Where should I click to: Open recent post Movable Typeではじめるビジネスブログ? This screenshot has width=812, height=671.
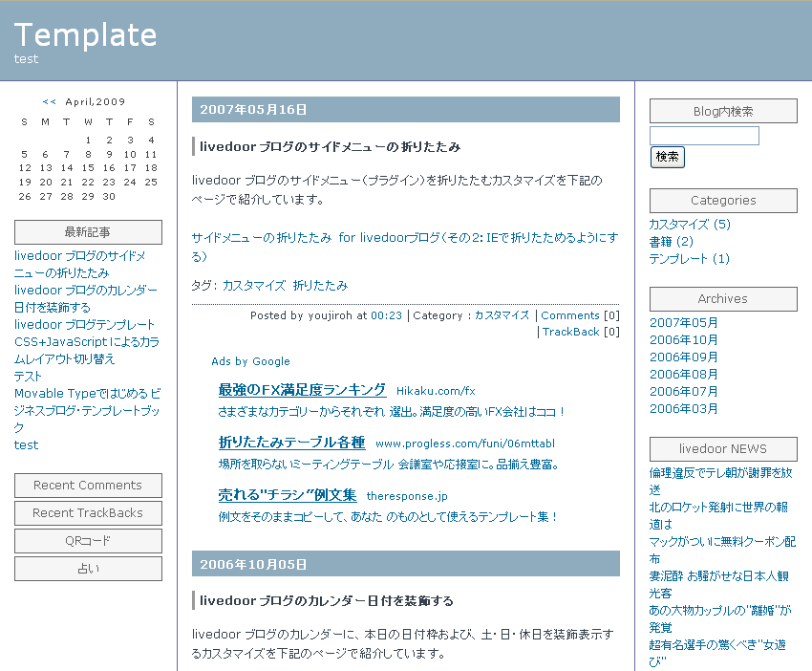click(88, 410)
